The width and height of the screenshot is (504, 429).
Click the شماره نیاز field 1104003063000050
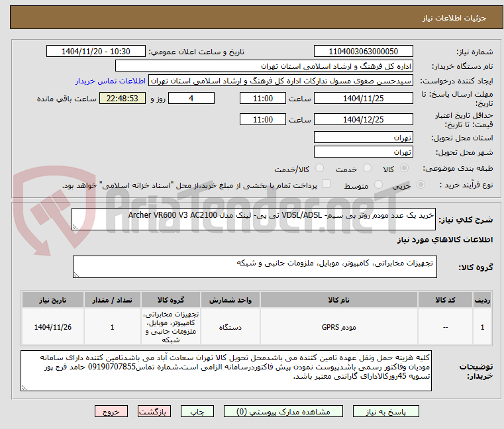pos(363,52)
